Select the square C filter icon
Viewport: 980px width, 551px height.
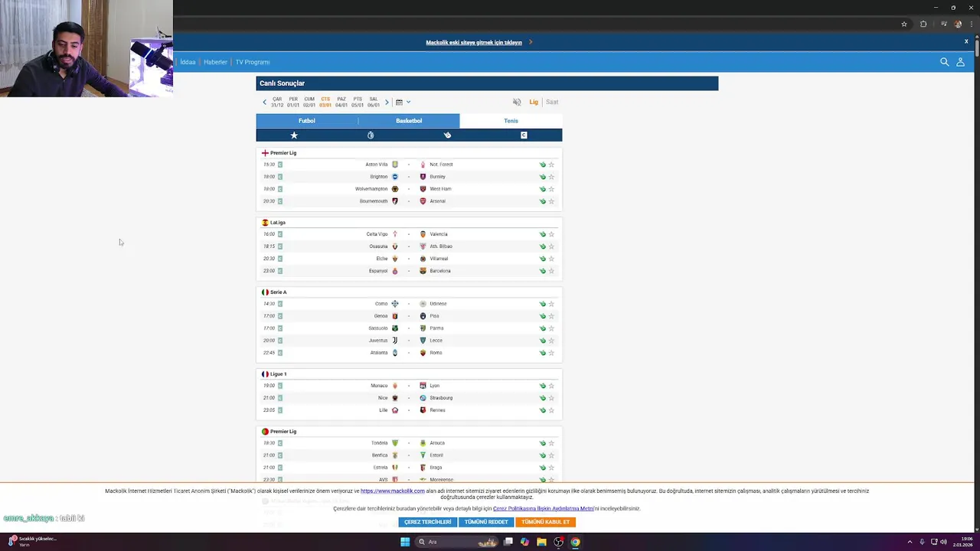click(x=524, y=135)
